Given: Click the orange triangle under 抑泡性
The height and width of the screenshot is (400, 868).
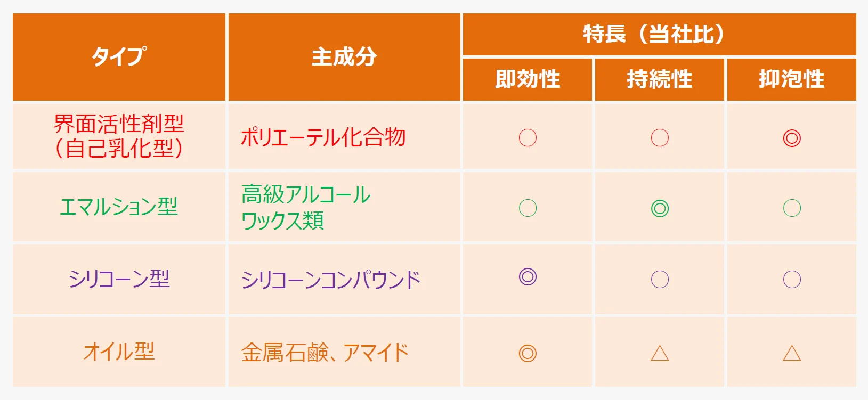Looking at the screenshot, I should click(x=792, y=353).
